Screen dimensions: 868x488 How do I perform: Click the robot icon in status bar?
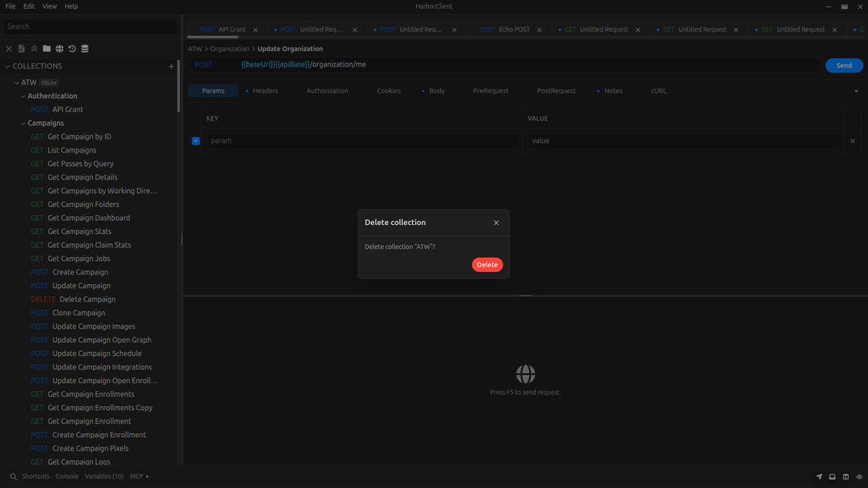click(859, 477)
